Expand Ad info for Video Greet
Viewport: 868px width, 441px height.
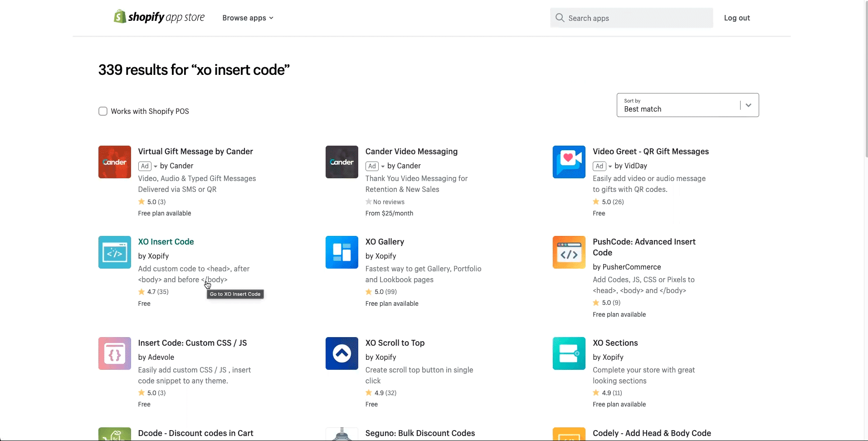[602, 166]
